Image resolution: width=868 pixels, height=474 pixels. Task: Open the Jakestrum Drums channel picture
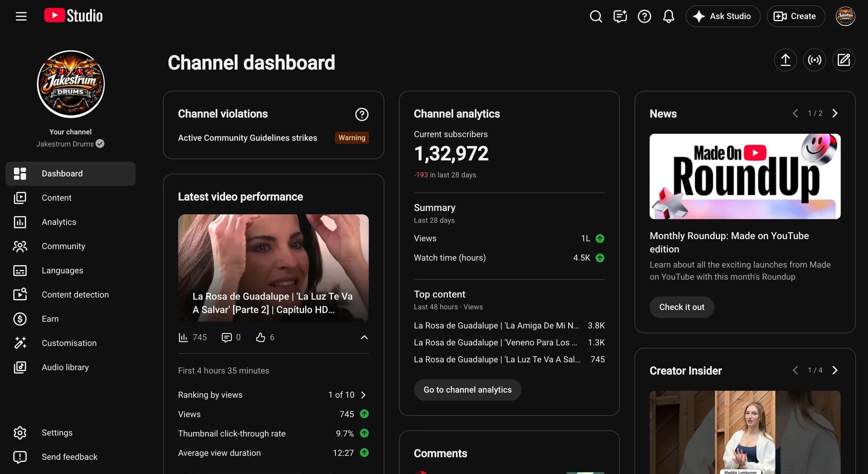(x=71, y=84)
